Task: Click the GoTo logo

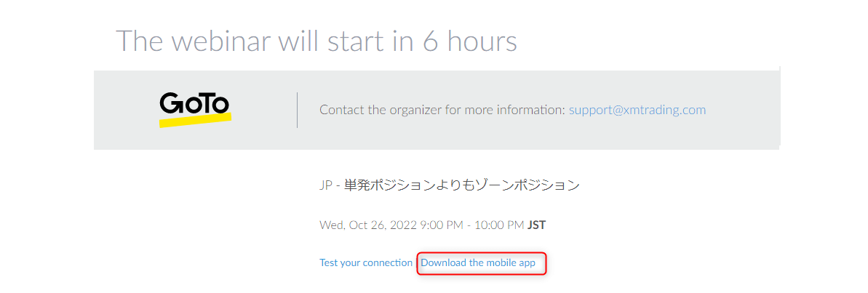Action: click(195, 110)
